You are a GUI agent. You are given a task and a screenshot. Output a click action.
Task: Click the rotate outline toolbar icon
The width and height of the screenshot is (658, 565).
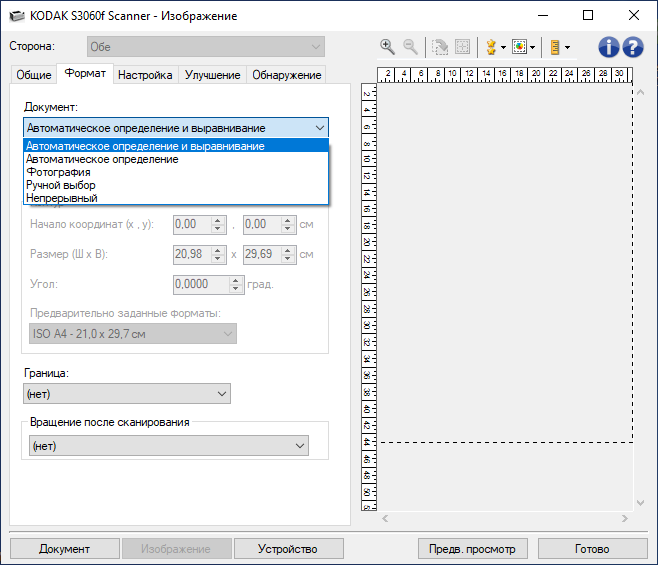pos(440,47)
